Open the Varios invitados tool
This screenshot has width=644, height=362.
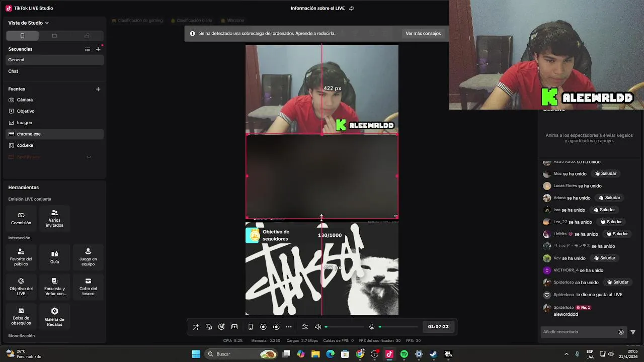click(54, 218)
